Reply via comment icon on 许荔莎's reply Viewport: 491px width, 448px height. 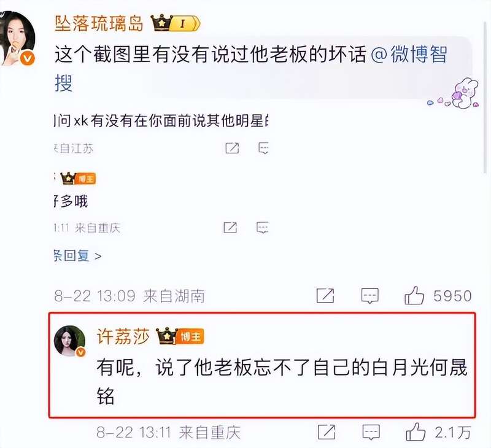point(371,432)
